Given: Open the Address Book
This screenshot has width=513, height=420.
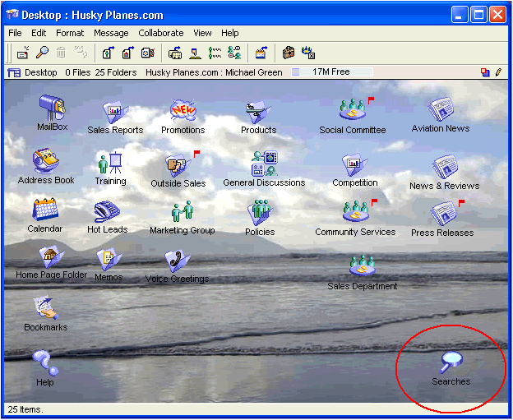Looking at the screenshot, I should [x=46, y=162].
